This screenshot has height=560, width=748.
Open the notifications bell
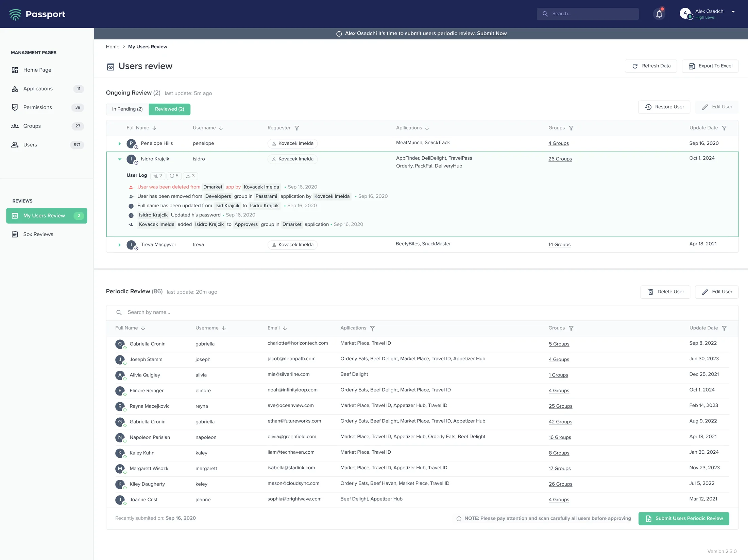659,14
